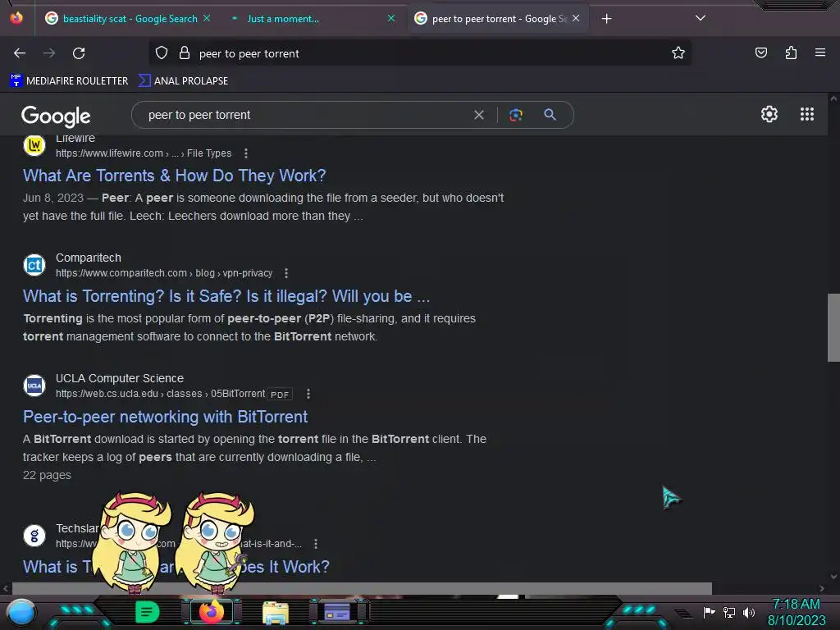Screen dimensions: 840x630
Task: Open more options for the Techslang result
Action: [x=316, y=544]
